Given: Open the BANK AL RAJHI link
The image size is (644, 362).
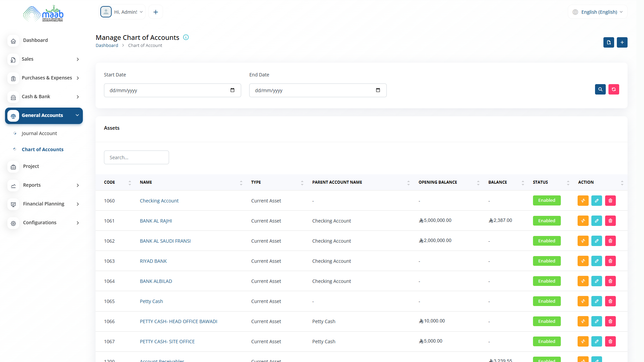Looking at the screenshot, I should (x=156, y=221).
